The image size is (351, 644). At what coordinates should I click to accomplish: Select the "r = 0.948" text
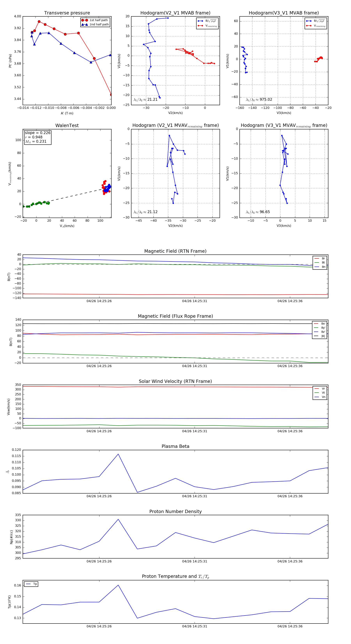click(34, 137)
